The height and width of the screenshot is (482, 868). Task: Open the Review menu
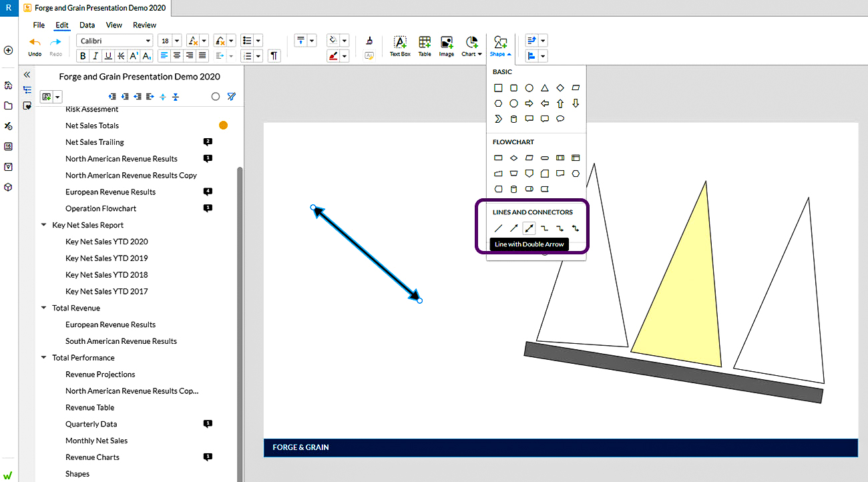click(x=144, y=25)
